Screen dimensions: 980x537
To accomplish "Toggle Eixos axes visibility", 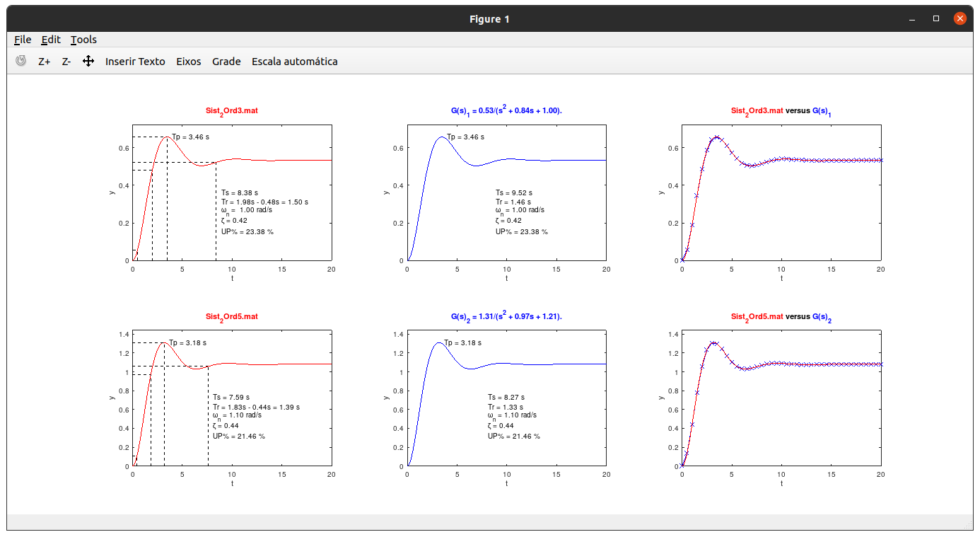I will tap(188, 62).
